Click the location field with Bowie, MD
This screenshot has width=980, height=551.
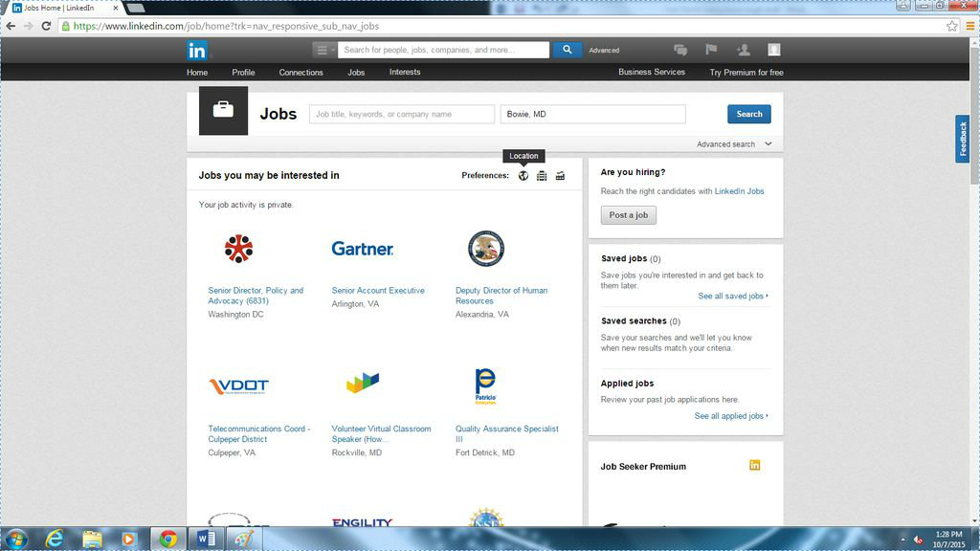(x=593, y=115)
